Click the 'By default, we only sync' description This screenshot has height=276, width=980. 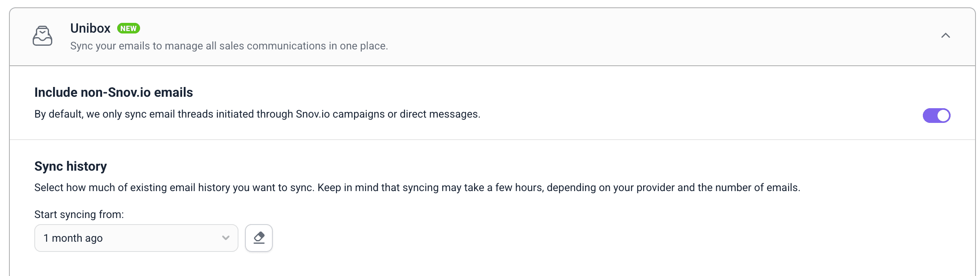click(257, 114)
